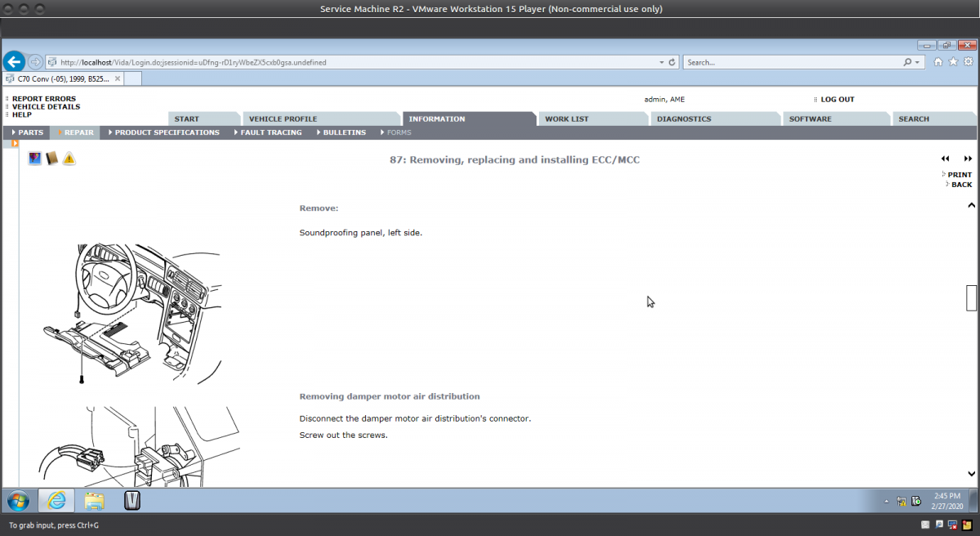The image size is (980, 536).
Task: Expand the search provider dropdown
Action: click(x=917, y=62)
